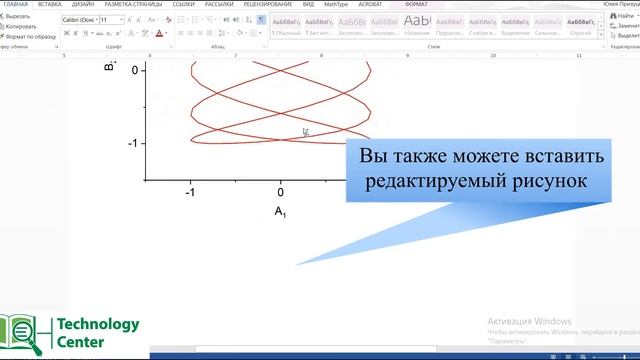Viewport: 640px width, 360px height.
Task: Apply Строгий style
Action: tap(580, 26)
